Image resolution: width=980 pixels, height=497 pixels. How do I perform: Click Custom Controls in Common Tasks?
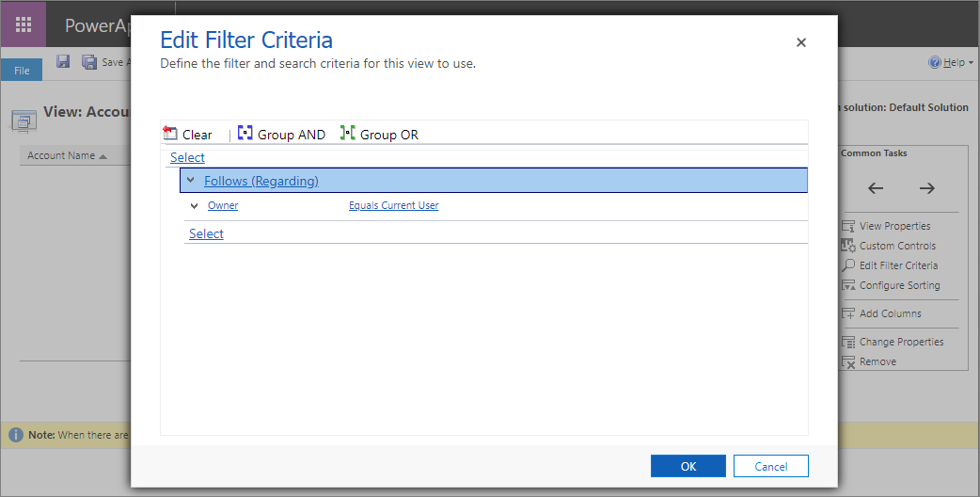click(x=897, y=246)
